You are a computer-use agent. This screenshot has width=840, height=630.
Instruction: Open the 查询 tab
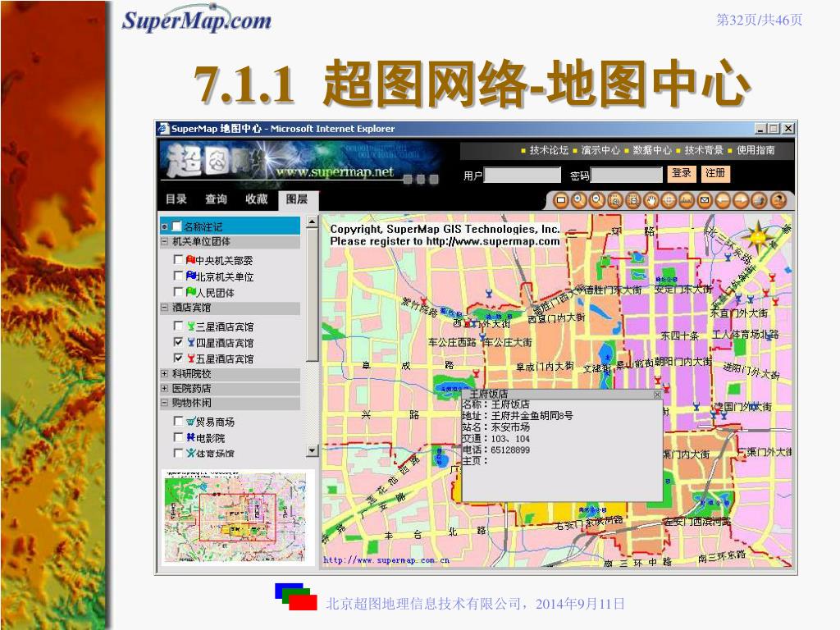pos(217,199)
